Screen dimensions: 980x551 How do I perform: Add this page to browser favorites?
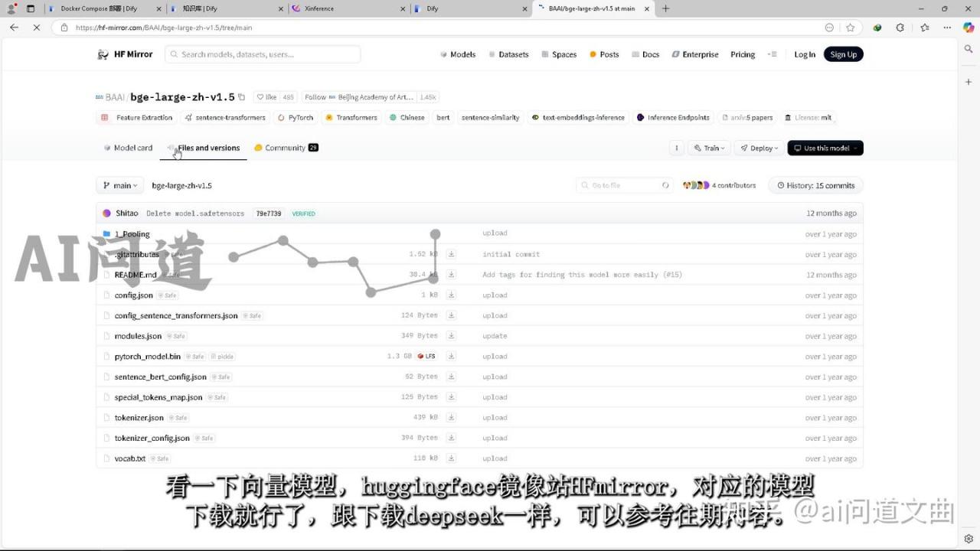850,28
